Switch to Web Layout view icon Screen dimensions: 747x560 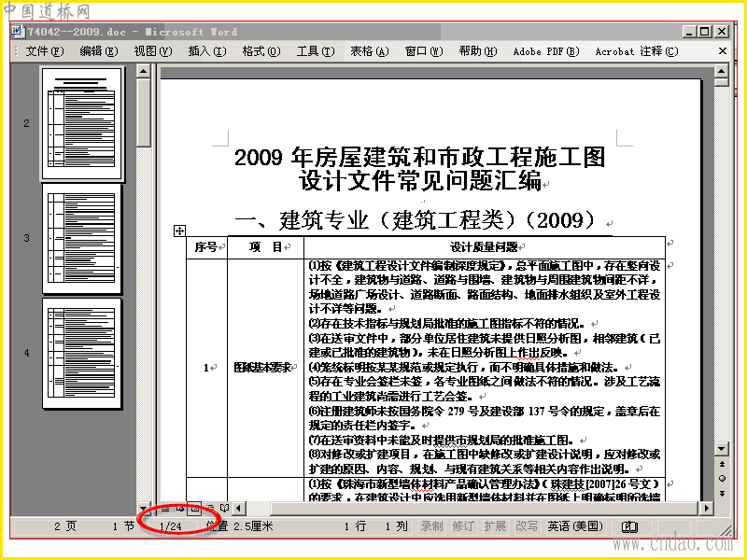coord(179,508)
